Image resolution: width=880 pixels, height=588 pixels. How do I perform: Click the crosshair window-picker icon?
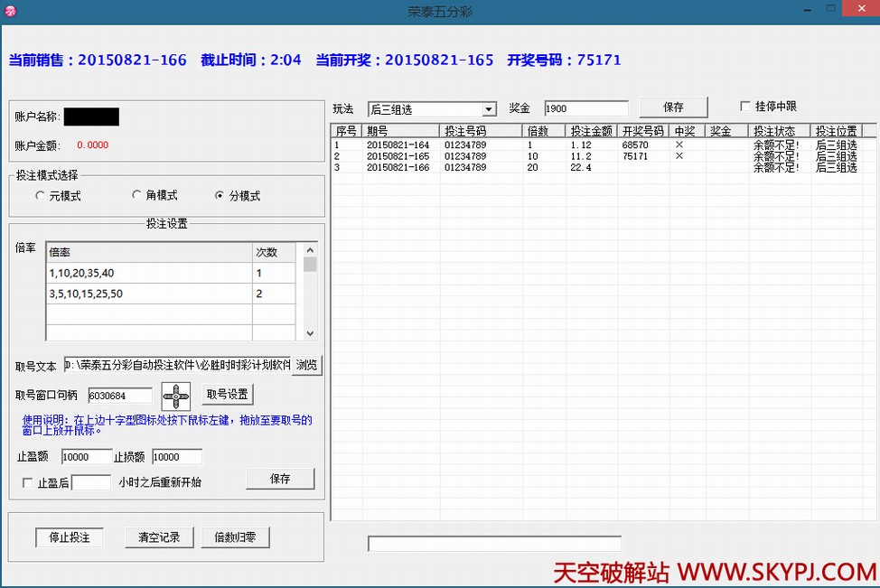[x=175, y=395]
